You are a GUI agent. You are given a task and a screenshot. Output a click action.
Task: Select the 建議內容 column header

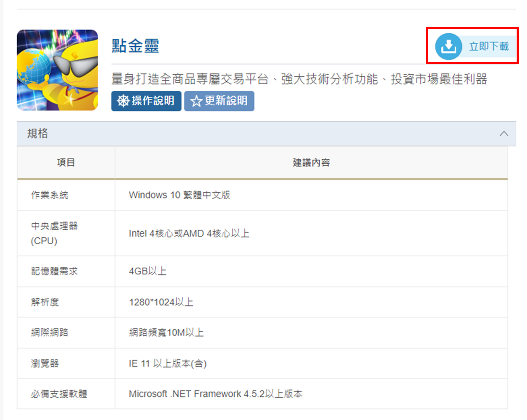[311, 163]
